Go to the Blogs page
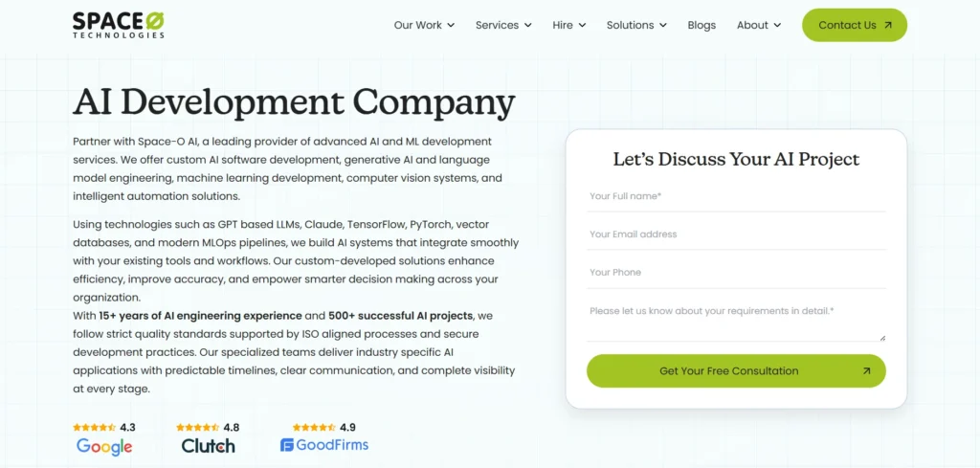This screenshot has height=468, width=980. tap(702, 25)
